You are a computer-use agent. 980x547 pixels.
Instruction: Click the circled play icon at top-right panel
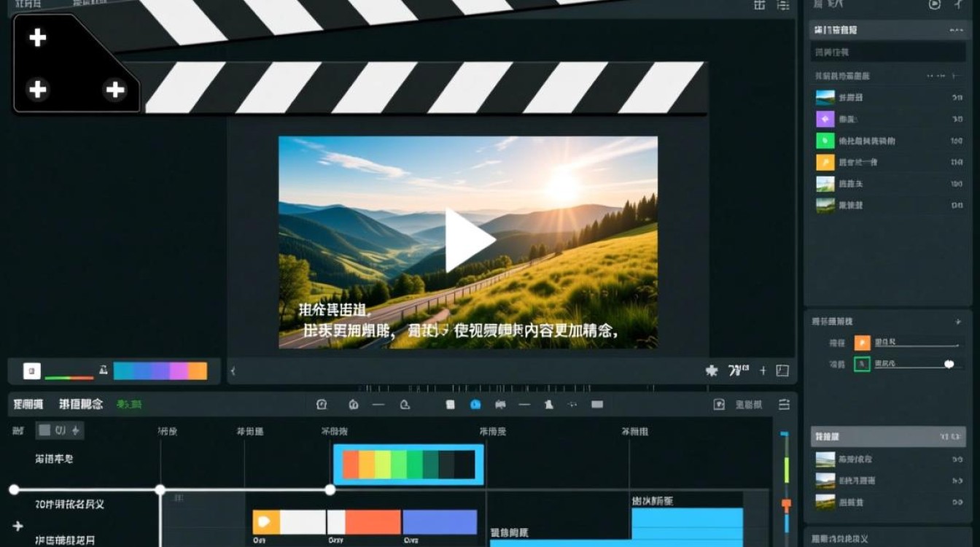click(x=934, y=4)
